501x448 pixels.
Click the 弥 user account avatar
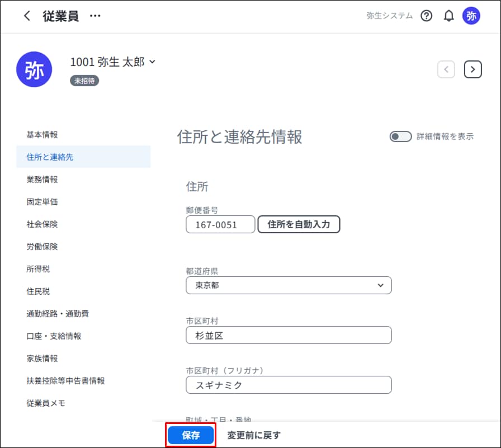tap(471, 16)
